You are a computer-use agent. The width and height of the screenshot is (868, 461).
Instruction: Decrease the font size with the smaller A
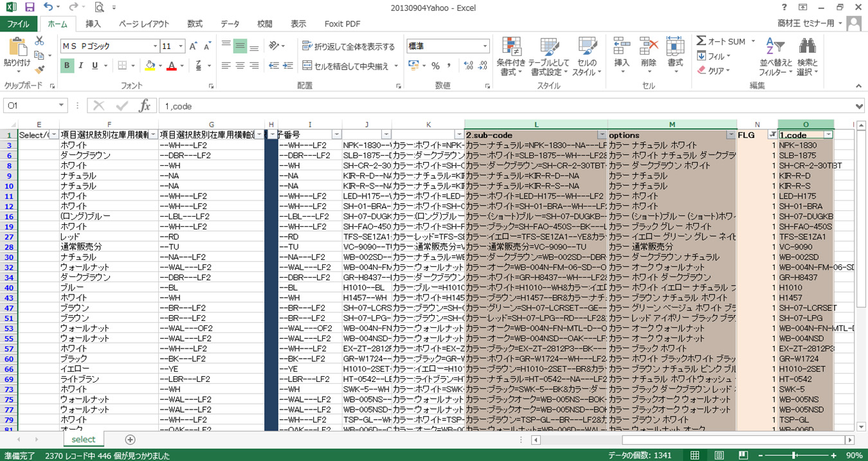point(208,46)
